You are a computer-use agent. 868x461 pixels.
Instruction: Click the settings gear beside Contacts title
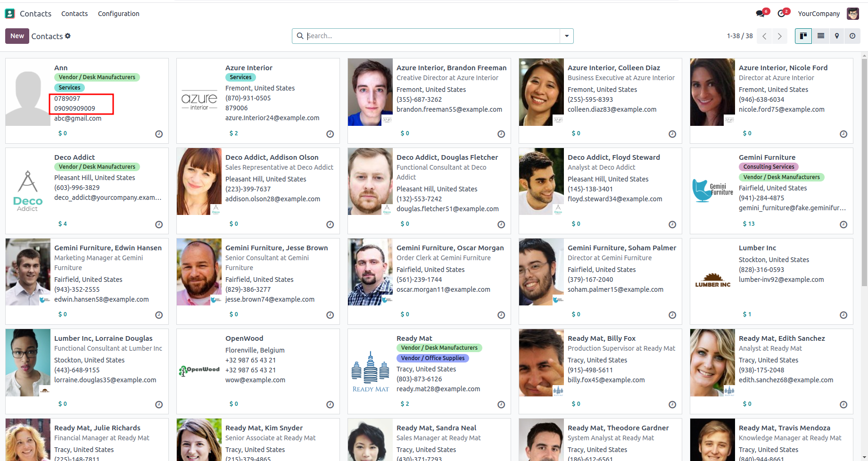[68, 36]
